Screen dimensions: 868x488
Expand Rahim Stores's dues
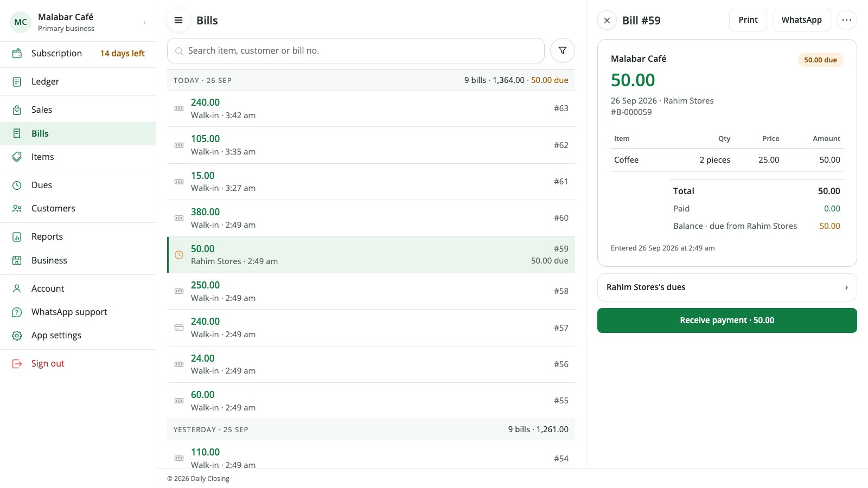(727, 287)
